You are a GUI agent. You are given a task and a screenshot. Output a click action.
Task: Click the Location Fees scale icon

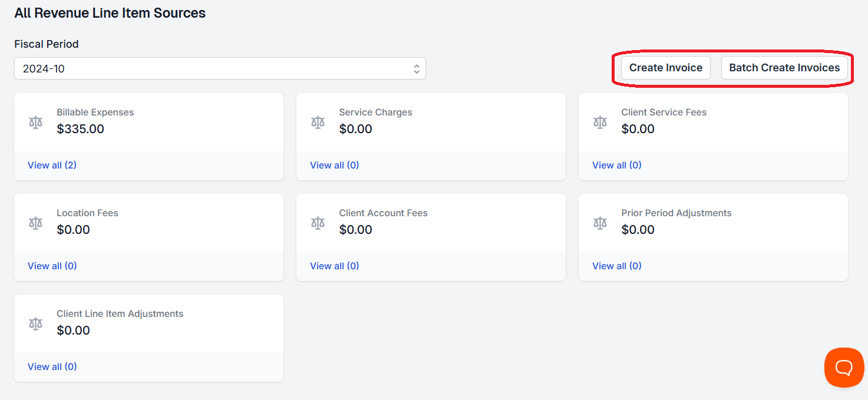(x=36, y=223)
